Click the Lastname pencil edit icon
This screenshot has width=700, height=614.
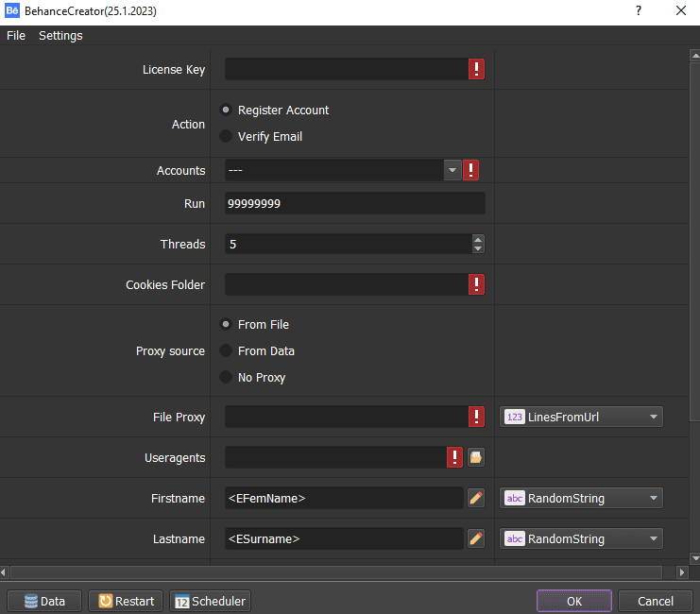476,538
